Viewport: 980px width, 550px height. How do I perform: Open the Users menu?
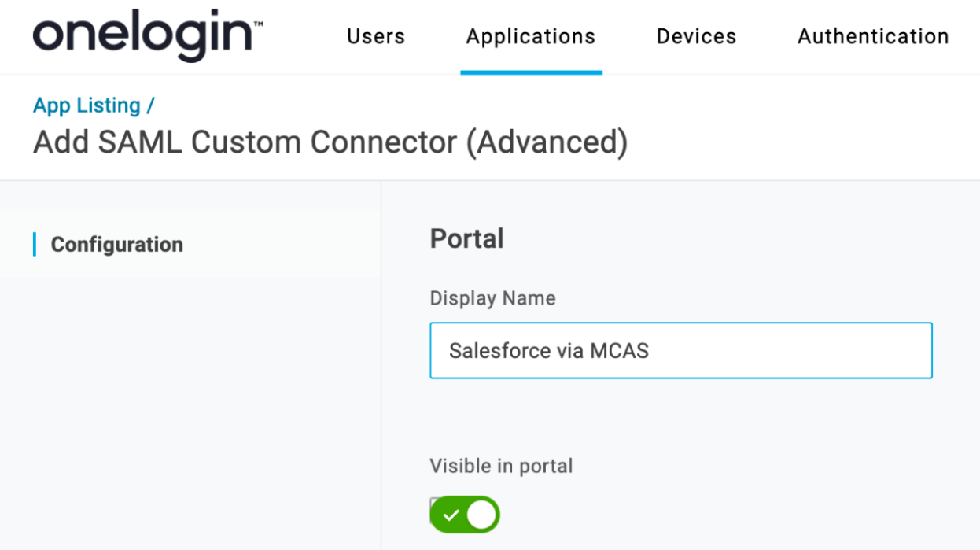(x=376, y=36)
